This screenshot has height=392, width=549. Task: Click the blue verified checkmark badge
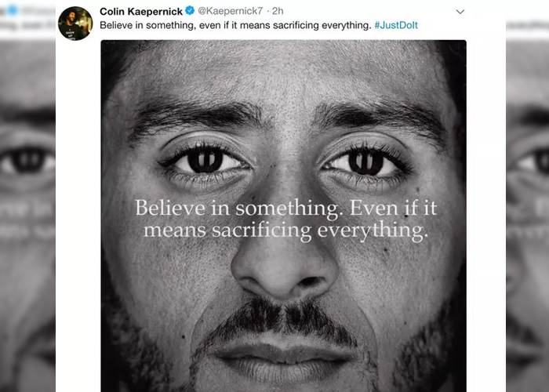pyautogui.click(x=190, y=11)
